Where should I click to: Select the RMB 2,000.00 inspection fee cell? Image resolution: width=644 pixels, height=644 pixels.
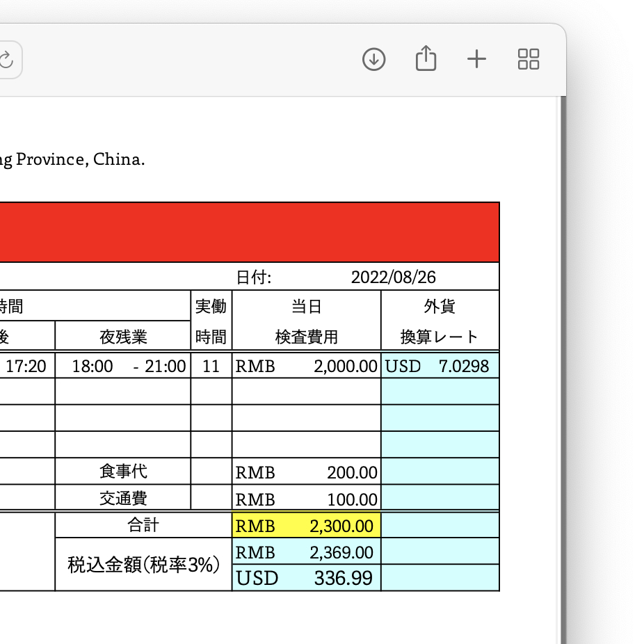pyautogui.click(x=306, y=366)
